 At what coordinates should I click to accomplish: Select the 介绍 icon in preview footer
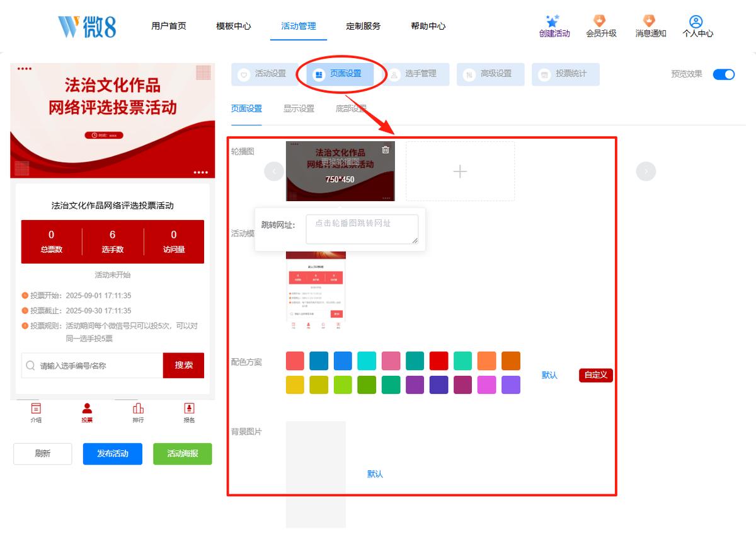[36, 408]
